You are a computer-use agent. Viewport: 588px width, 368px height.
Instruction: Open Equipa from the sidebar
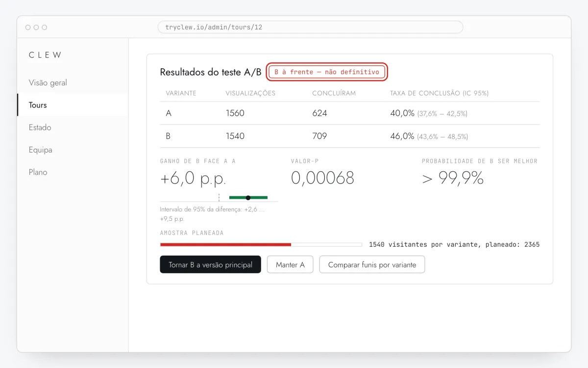pyautogui.click(x=40, y=150)
